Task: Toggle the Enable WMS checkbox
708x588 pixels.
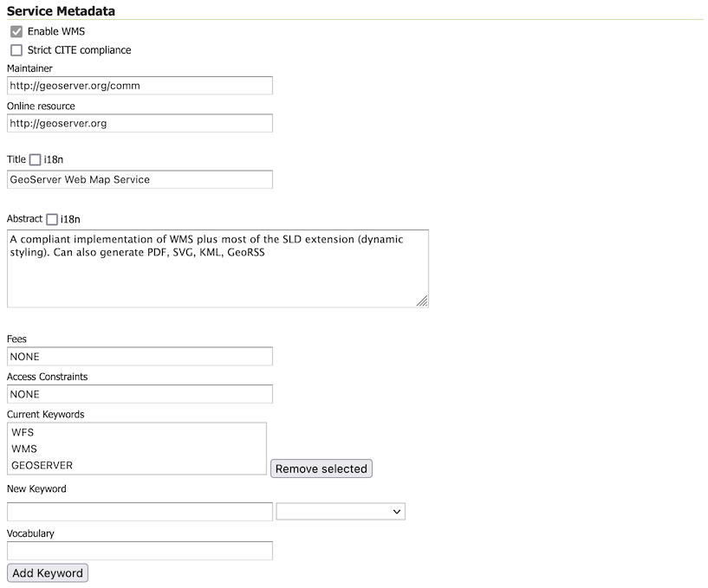Action: pyautogui.click(x=16, y=32)
